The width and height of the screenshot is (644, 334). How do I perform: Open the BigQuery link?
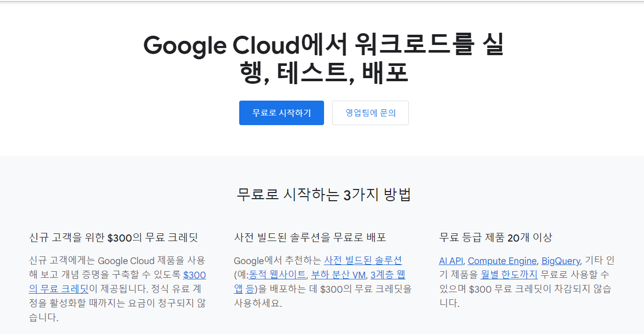561,261
